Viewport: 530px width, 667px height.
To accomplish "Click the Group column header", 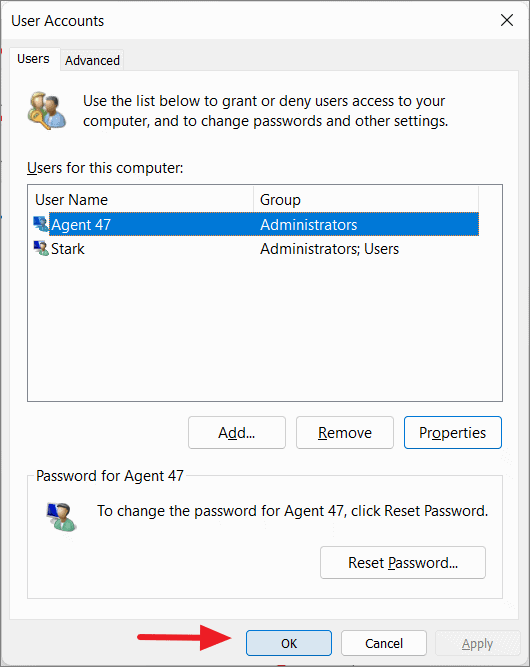I will (366, 200).
